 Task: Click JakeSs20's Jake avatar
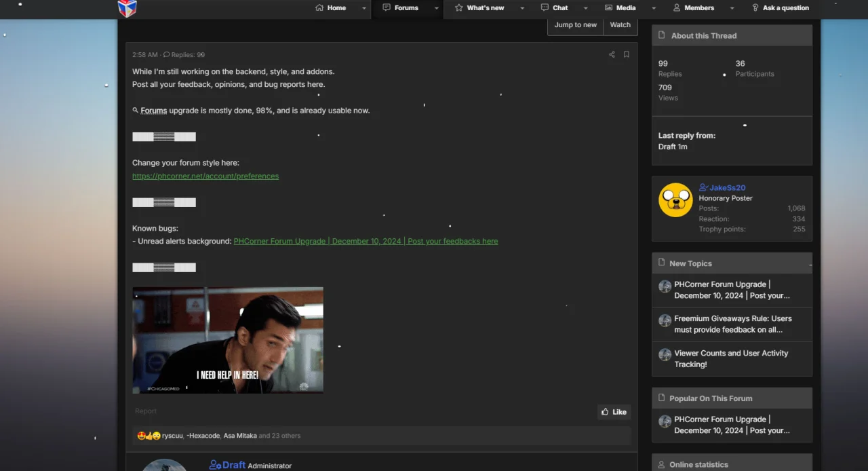tap(675, 200)
